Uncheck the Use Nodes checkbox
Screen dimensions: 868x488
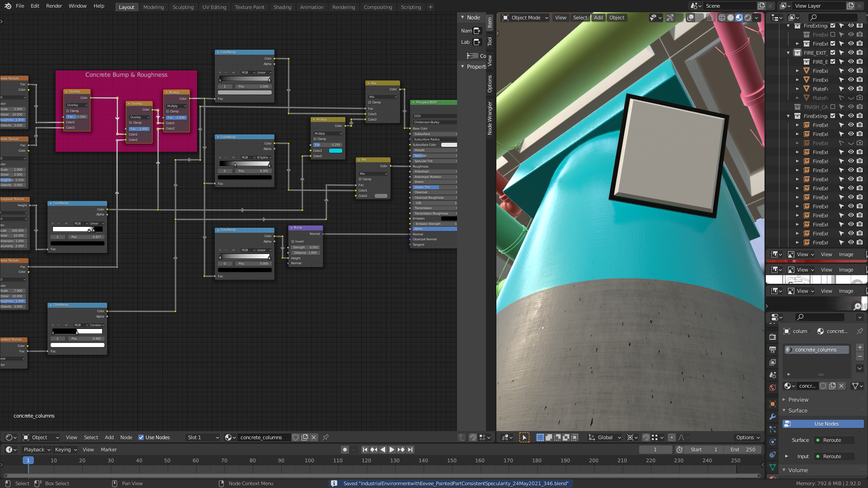click(x=141, y=437)
